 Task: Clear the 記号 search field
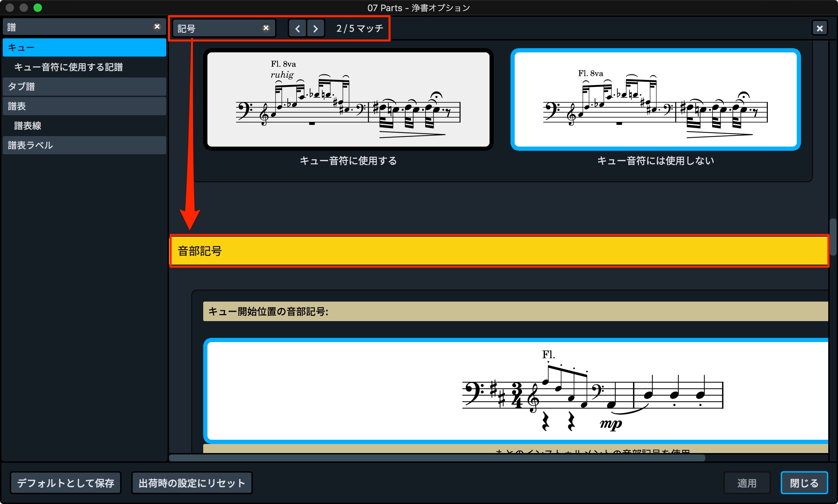click(x=266, y=28)
